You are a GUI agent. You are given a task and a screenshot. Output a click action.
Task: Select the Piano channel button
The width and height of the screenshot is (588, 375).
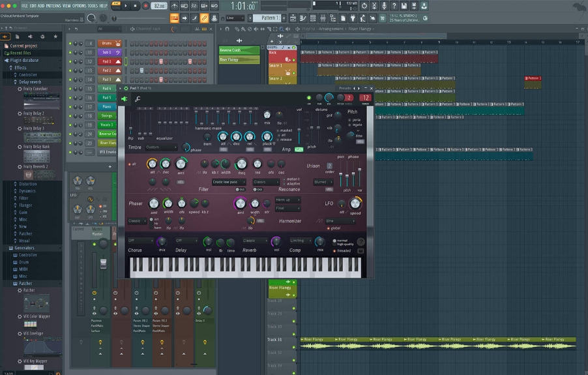coord(108,106)
